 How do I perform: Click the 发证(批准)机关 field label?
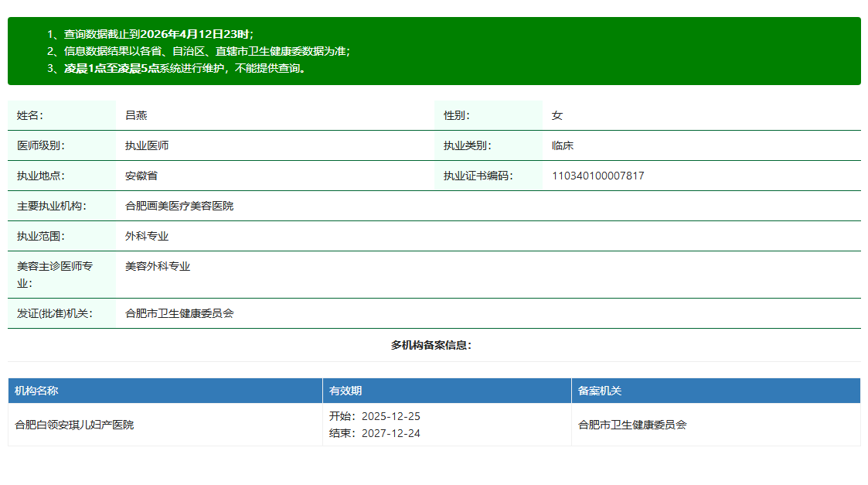(x=55, y=313)
